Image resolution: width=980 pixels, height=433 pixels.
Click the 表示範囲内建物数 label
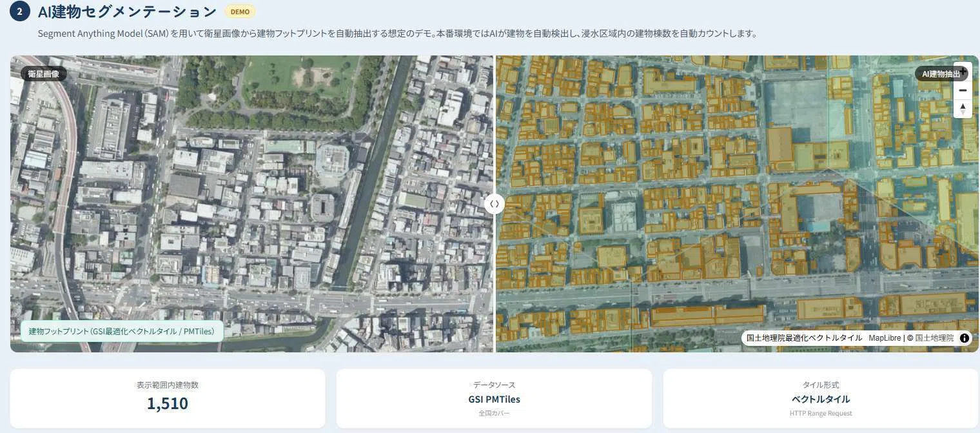168,385
